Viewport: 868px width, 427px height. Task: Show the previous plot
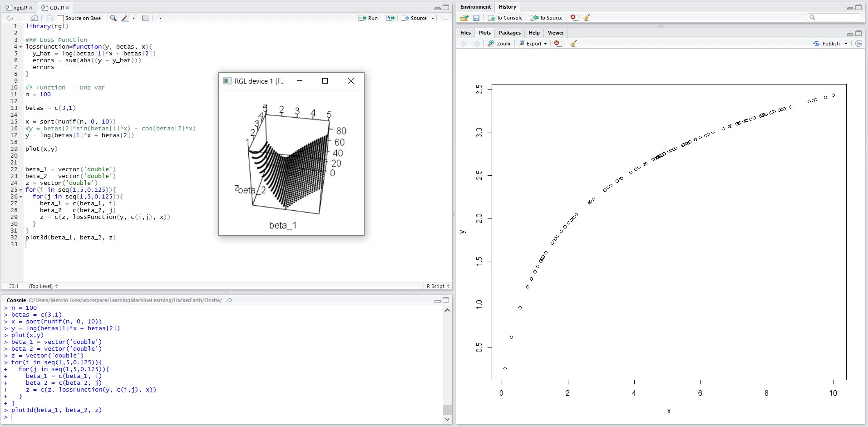(x=464, y=44)
